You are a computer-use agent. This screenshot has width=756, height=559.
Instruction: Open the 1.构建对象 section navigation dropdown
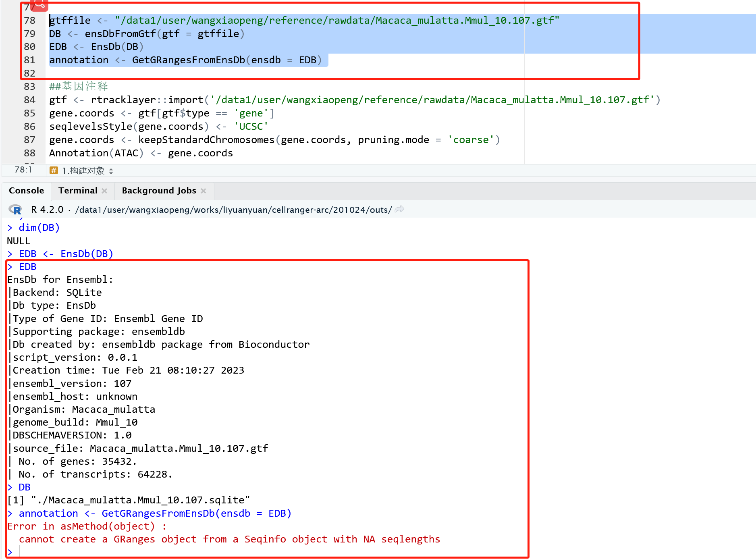[x=83, y=170]
